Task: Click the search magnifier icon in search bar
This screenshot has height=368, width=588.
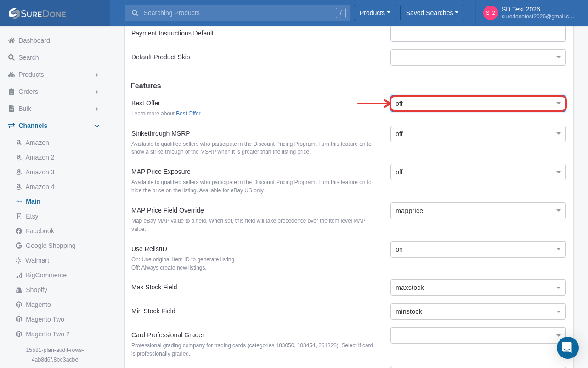Action: (x=135, y=13)
